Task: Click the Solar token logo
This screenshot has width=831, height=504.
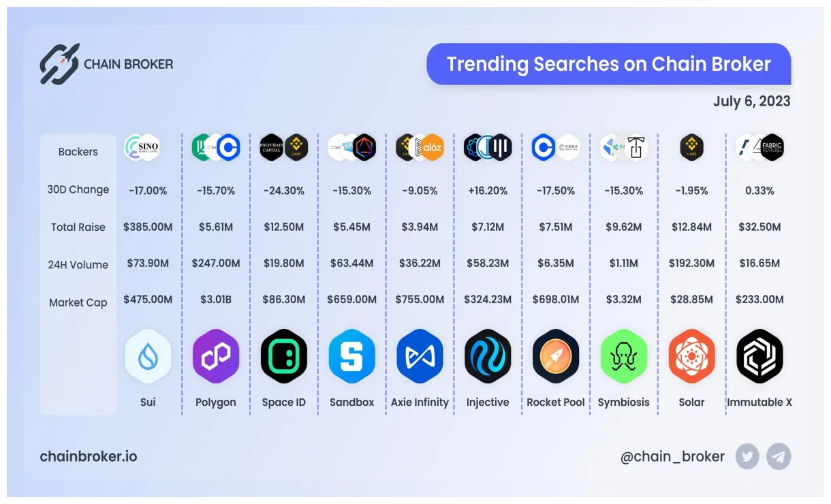Action: click(691, 356)
